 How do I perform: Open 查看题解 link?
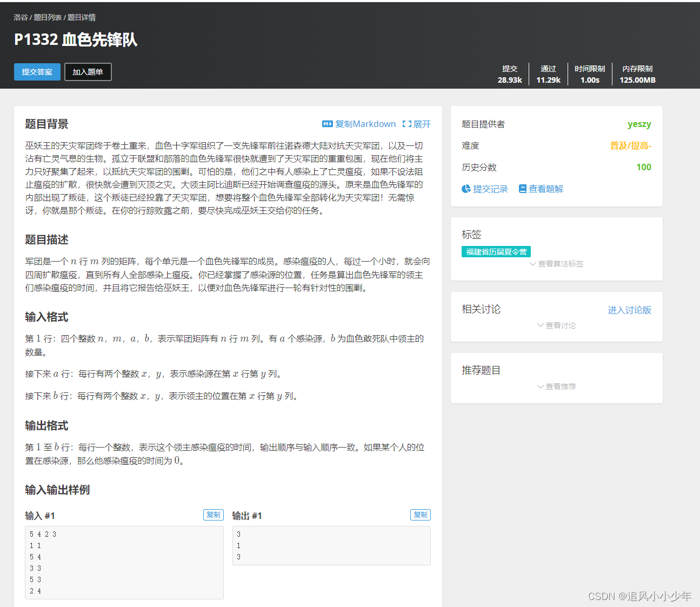(x=546, y=189)
